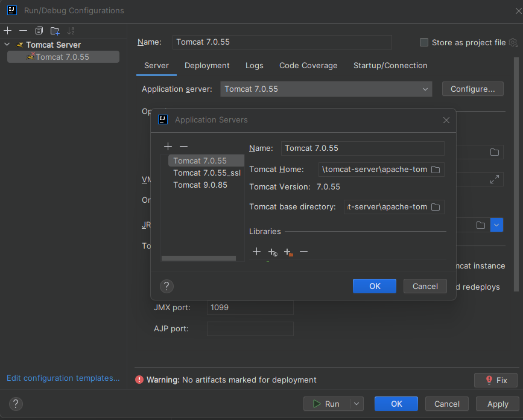Sort configurations alphabetically
Image resolution: width=523 pixels, height=420 pixels.
71,31
